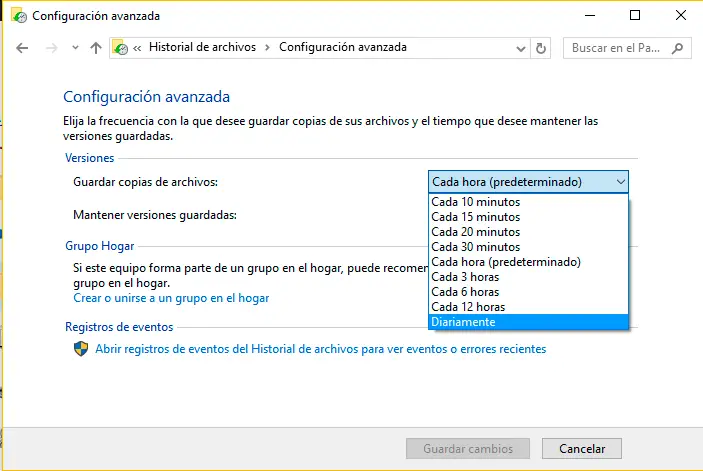The height and width of the screenshot is (471, 703).
Task: Click the refresh address bar icon
Action: tap(542, 48)
